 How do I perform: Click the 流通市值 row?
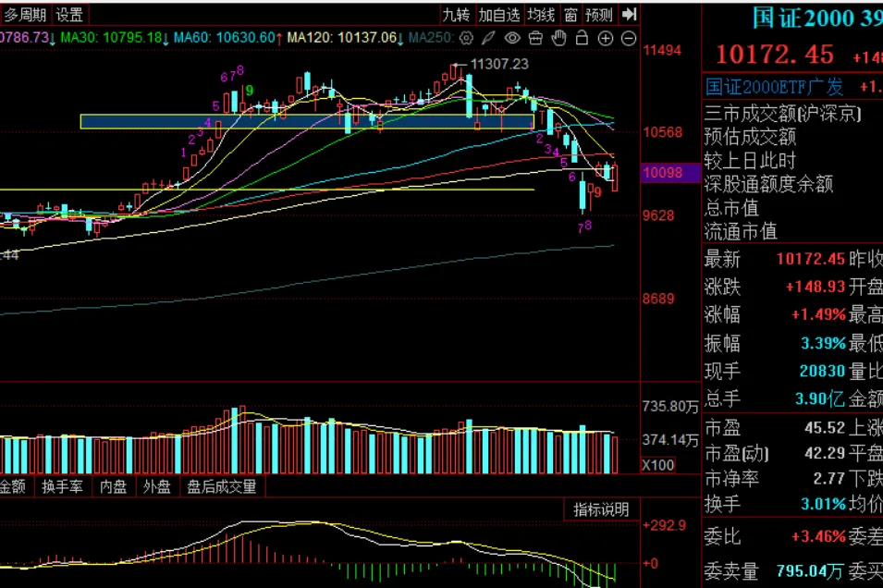click(x=742, y=231)
